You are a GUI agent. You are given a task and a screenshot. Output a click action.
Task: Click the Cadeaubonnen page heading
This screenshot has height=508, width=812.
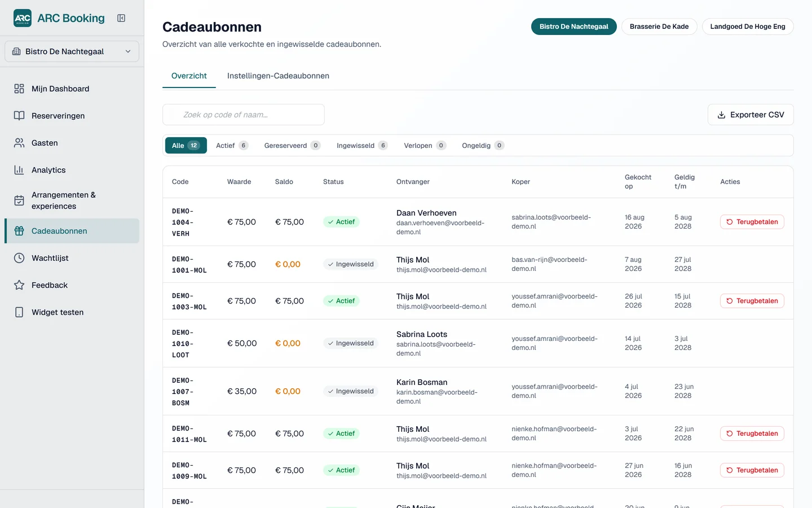tap(212, 27)
